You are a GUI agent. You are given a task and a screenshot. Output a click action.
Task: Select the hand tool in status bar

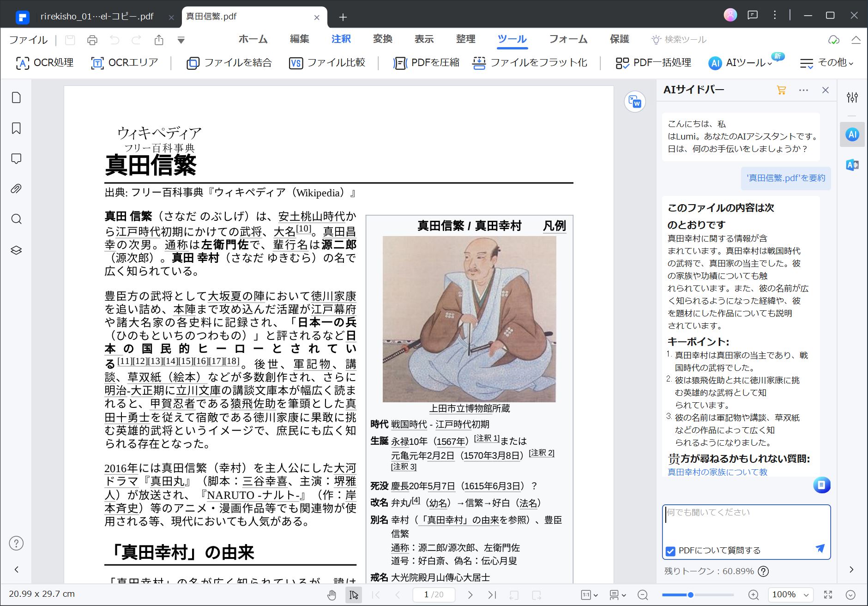(x=331, y=595)
